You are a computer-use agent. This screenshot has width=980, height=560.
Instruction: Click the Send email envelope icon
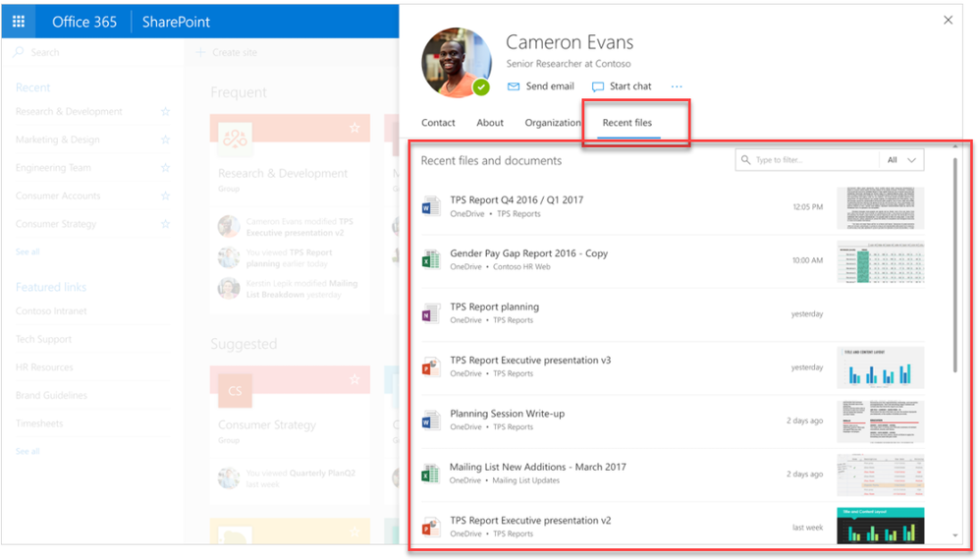point(514,86)
